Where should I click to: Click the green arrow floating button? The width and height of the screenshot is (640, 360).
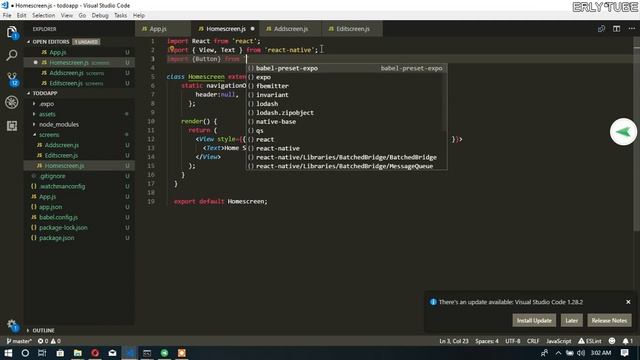[623, 132]
